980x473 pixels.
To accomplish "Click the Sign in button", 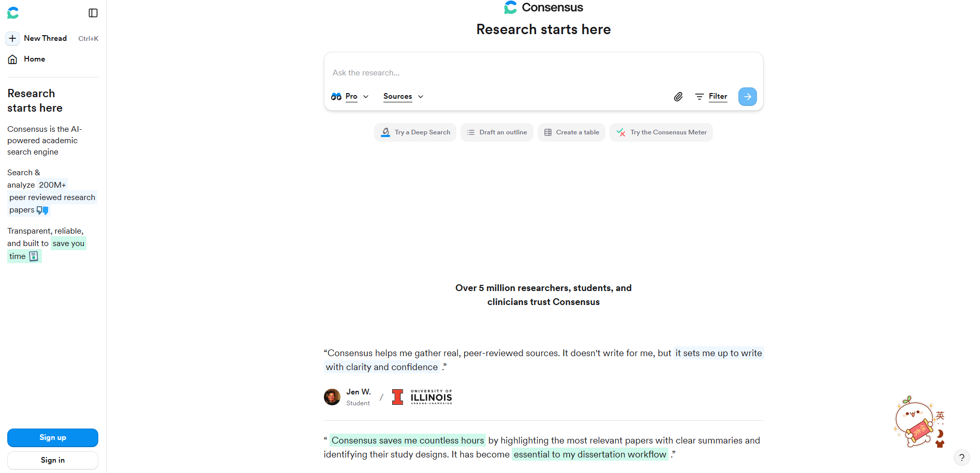I will tap(53, 460).
